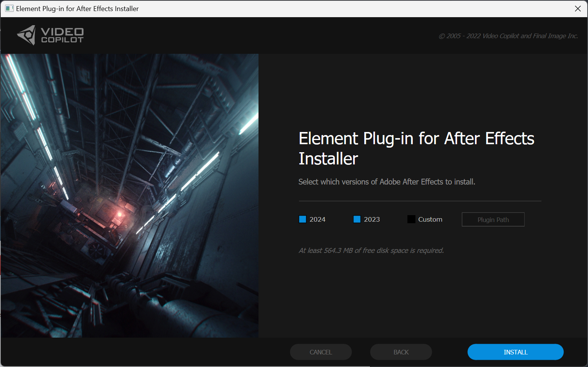The image size is (588, 367).
Task: Click the installer icon in title bar
Action: (9, 8)
